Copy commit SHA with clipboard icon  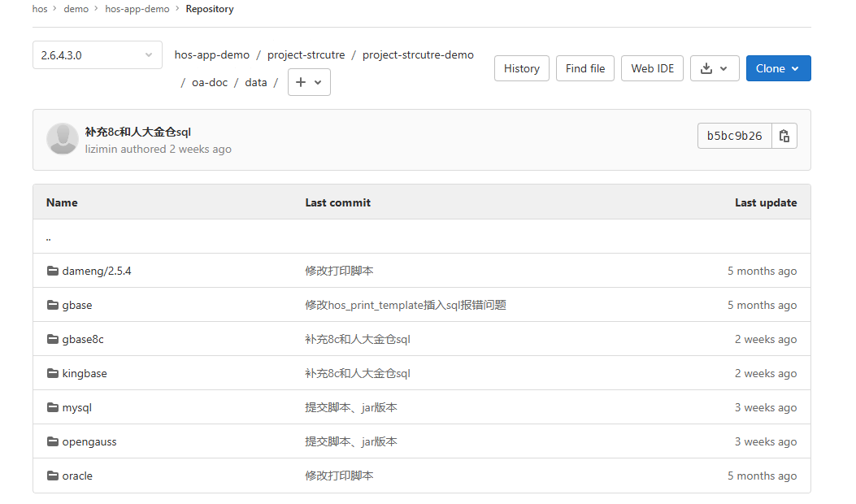(x=784, y=137)
